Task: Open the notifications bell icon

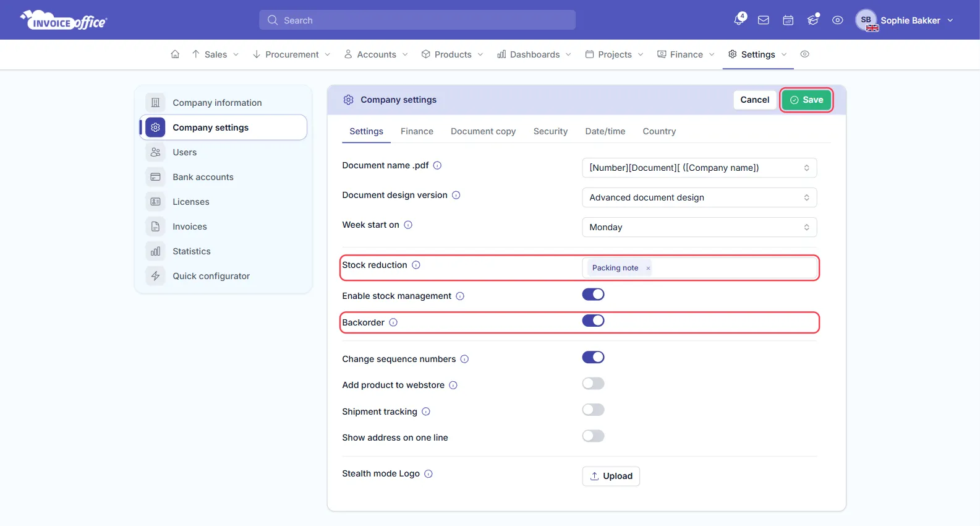Action: (x=739, y=20)
